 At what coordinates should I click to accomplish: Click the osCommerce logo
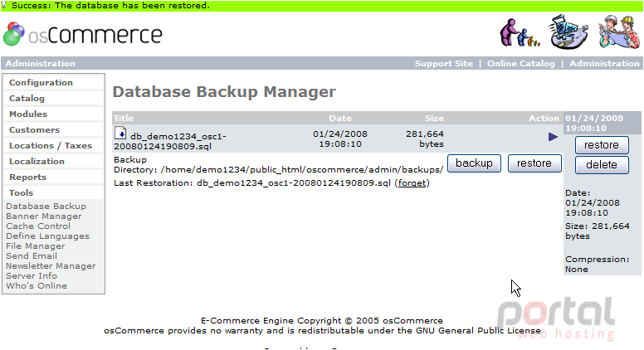[x=82, y=34]
